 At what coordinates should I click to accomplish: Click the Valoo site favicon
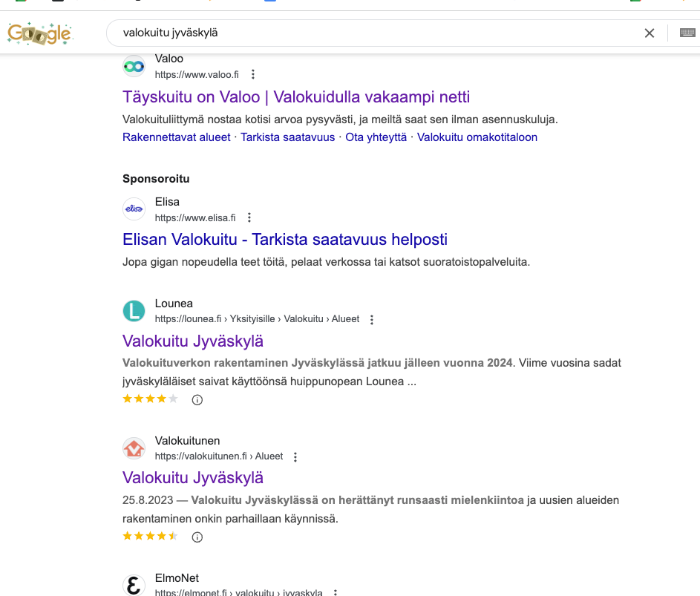(134, 66)
